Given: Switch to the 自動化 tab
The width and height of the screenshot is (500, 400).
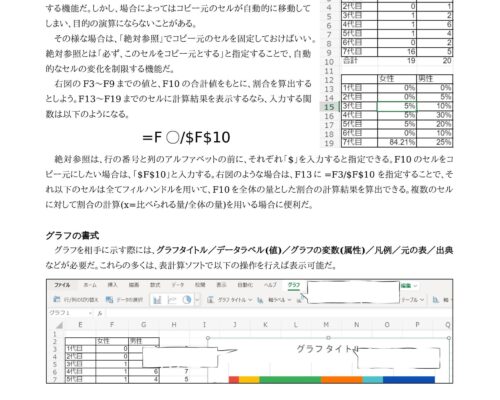Looking at the screenshot, I should tap(245, 285).
